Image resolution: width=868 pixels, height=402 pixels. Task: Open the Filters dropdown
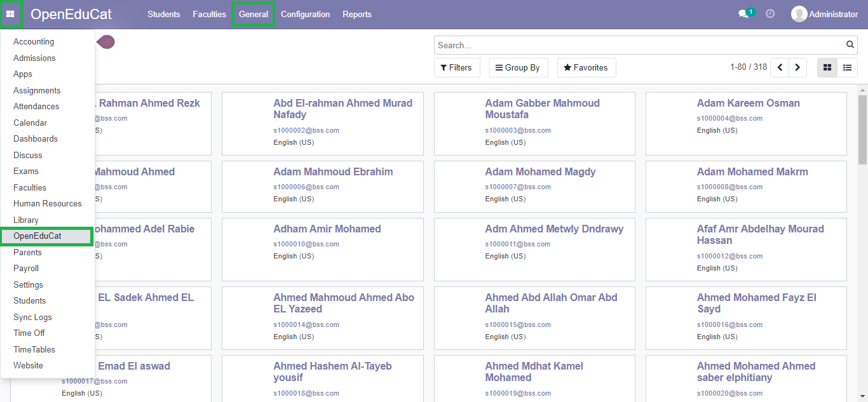tap(457, 67)
